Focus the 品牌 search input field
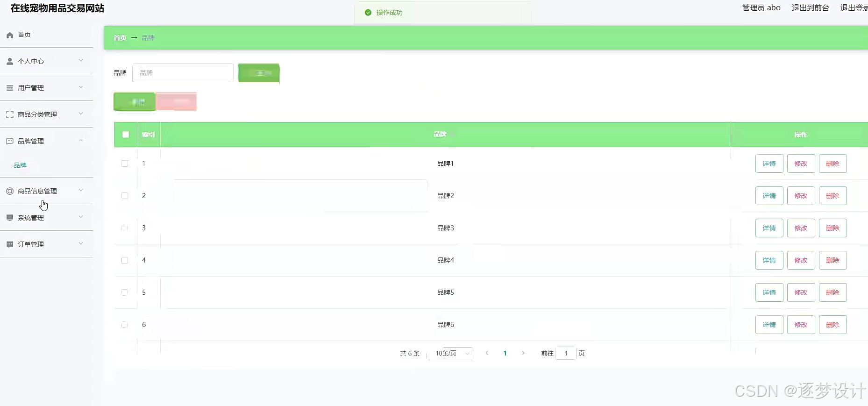Image resolution: width=868 pixels, height=406 pixels. pyautogui.click(x=183, y=73)
